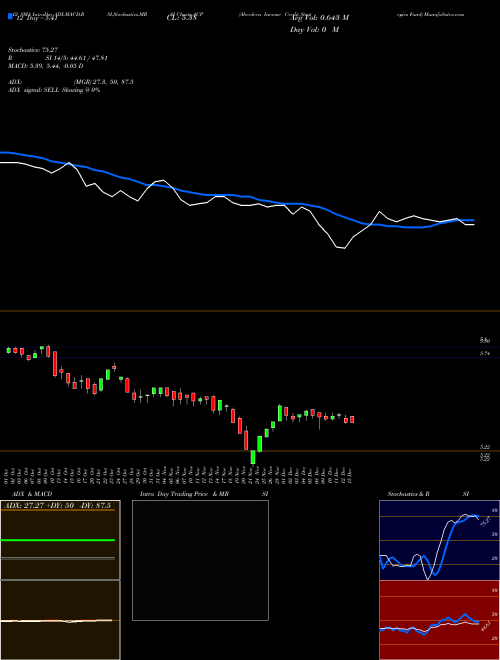Click the 'ADX: 27.27 +DY: 50 -DY: 87.5' header

click(x=57, y=506)
